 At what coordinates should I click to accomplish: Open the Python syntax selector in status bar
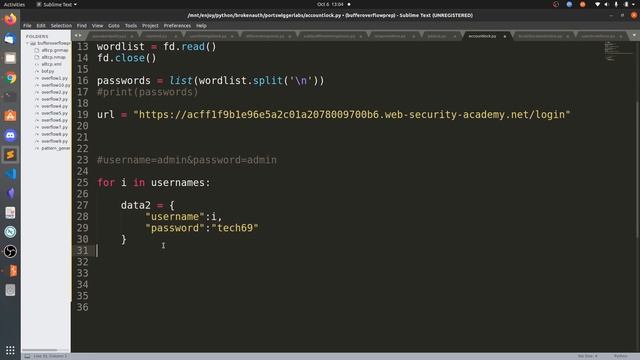620,356
